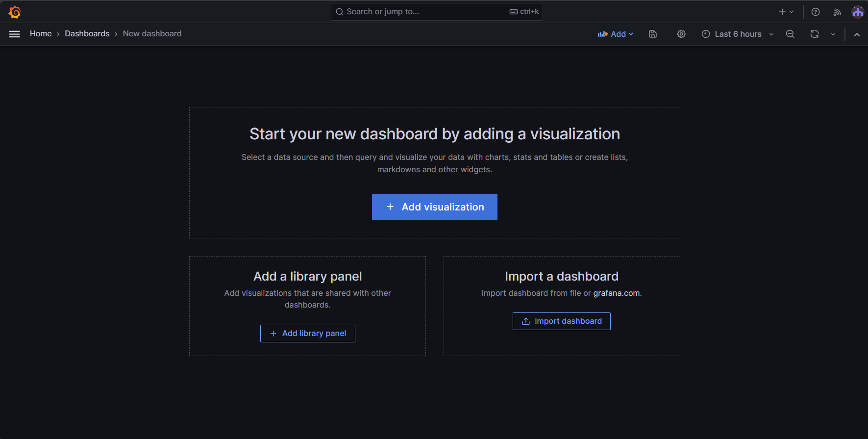868x439 pixels.
Task: Open the Last 6 hours time picker
Action: 738,34
